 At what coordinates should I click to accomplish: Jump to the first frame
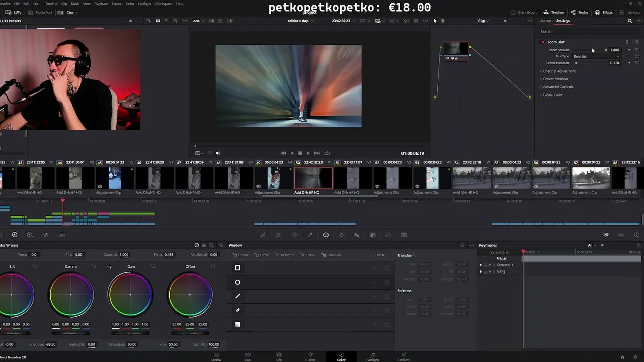coord(283,153)
